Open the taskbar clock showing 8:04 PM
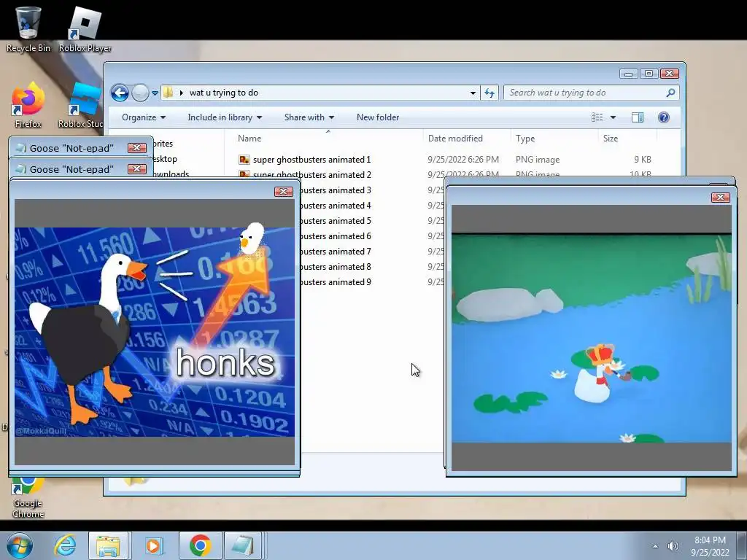The height and width of the screenshot is (560, 747). (710, 546)
